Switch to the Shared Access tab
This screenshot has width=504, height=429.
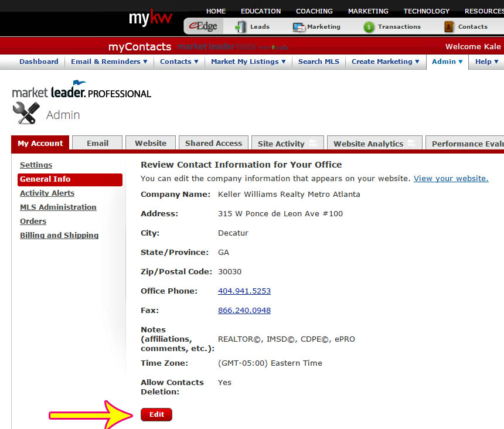tap(213, 143)
